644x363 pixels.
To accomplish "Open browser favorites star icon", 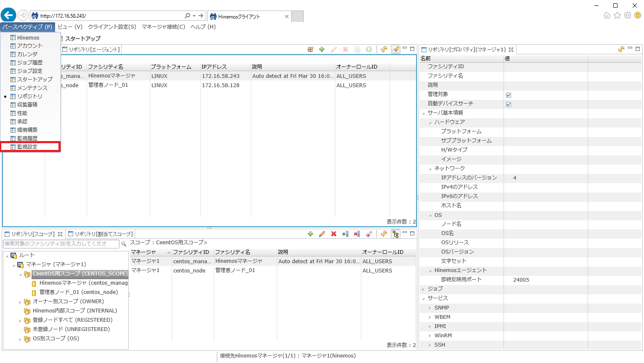I will 617,16.
